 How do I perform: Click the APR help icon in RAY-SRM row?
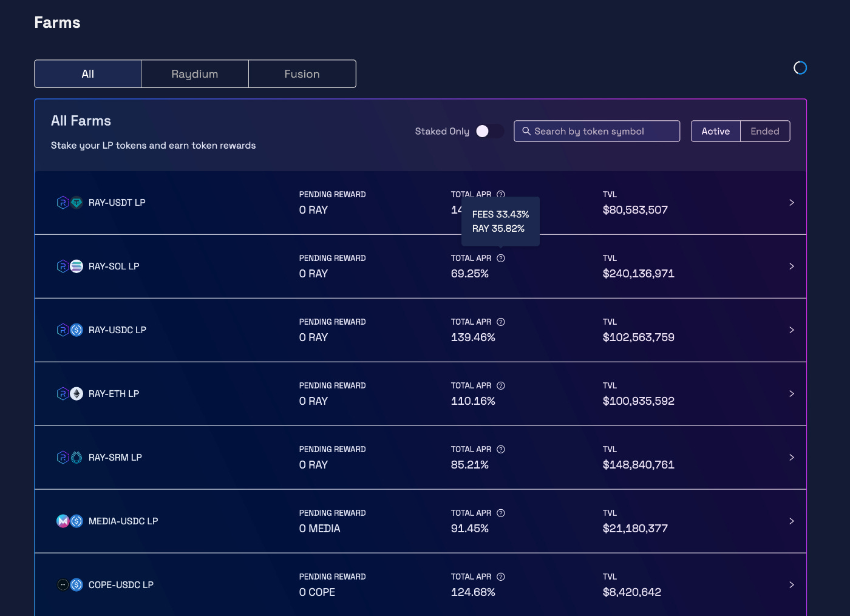501,450
